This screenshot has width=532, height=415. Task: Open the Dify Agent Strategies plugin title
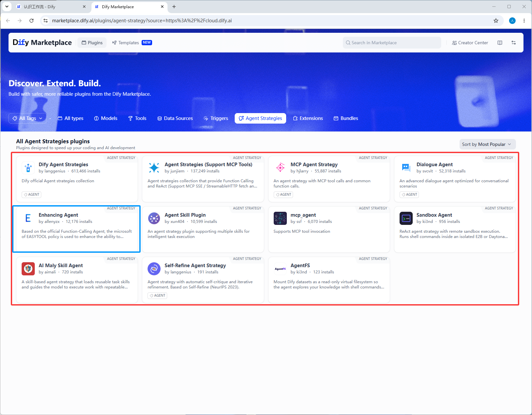point(63,165)
